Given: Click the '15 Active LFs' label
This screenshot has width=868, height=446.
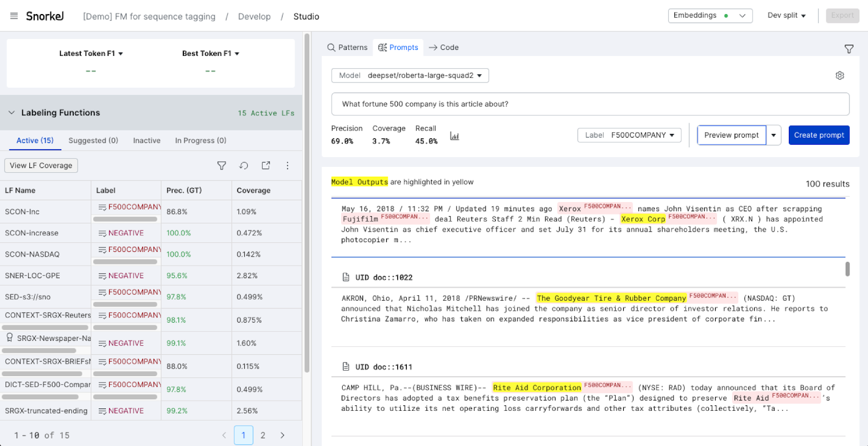Looking at the screenshot, I should tap(266, 113).
